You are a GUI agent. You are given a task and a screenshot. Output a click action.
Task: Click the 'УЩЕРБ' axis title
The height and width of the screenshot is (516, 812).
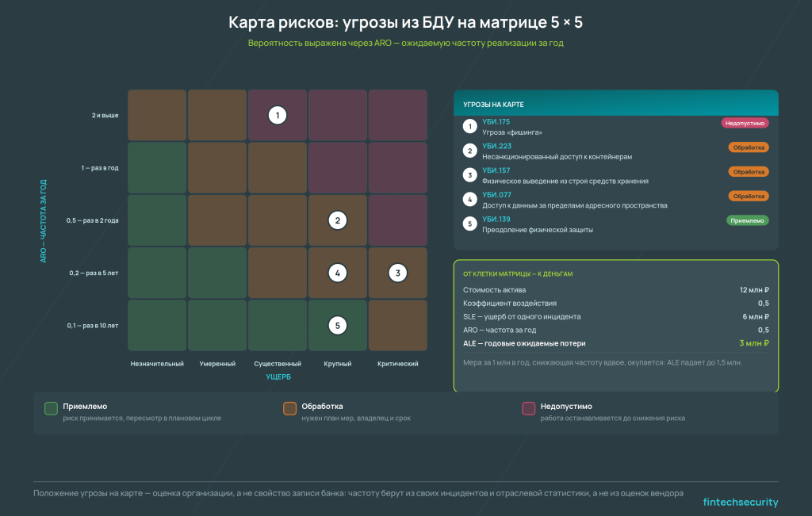[278, 376]
